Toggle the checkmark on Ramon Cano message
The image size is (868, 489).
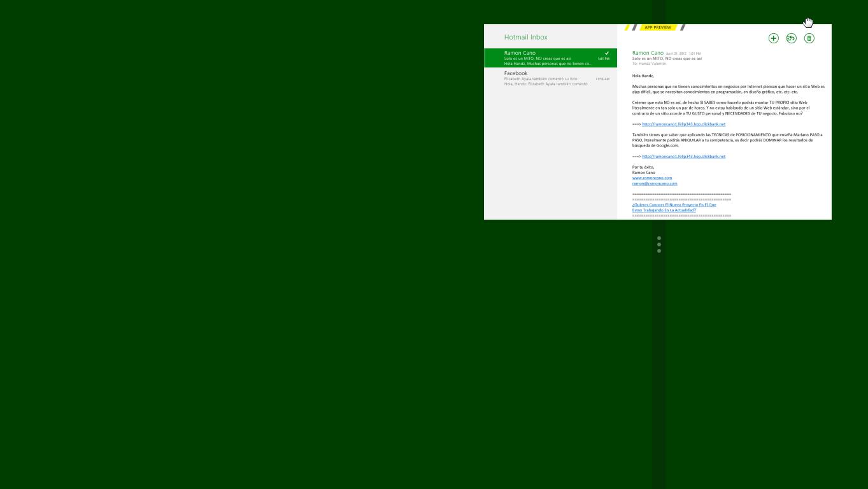click(607, 53)
